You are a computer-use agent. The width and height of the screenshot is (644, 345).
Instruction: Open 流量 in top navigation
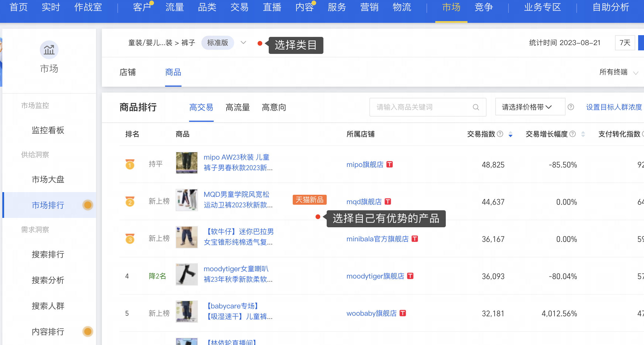pyautogui.click(x=174, y=7)
